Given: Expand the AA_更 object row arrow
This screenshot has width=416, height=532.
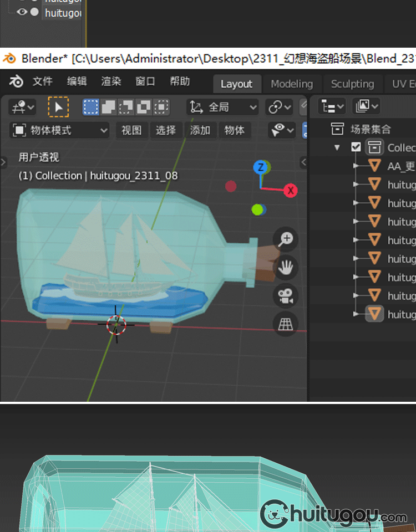Looking at the screenshot, I should pos(355,166).
